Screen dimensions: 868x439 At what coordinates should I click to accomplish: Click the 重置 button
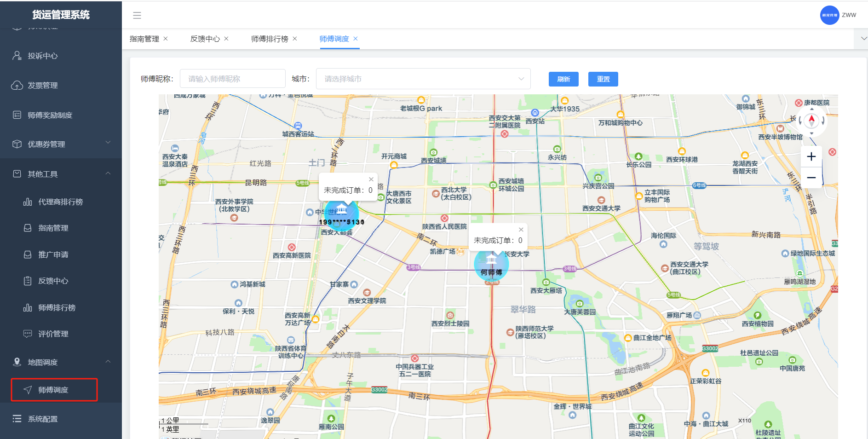coord(603,79)
